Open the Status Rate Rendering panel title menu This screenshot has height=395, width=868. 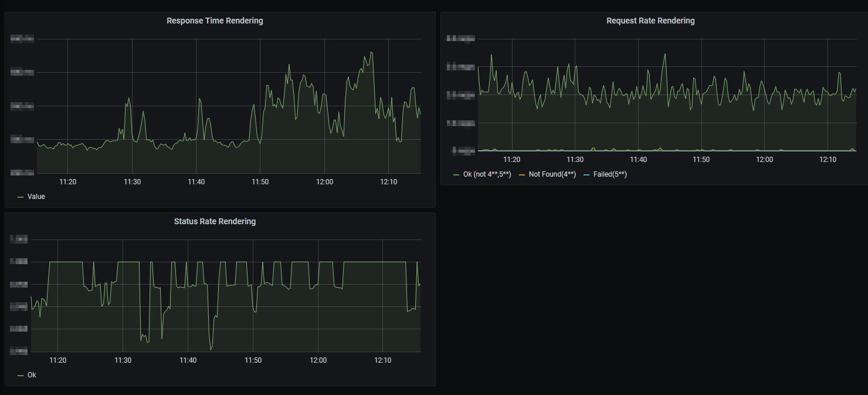215,221
